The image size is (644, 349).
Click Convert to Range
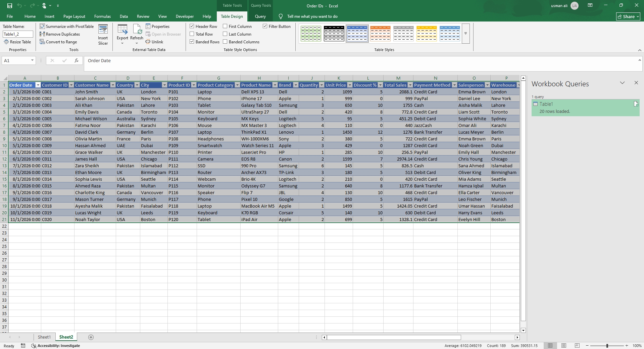coord(58,42)
